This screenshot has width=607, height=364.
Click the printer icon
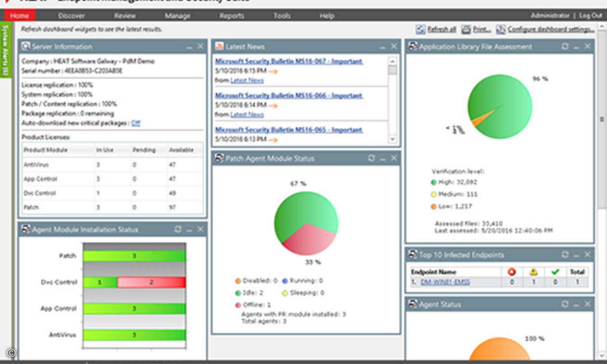click(466, 30)
